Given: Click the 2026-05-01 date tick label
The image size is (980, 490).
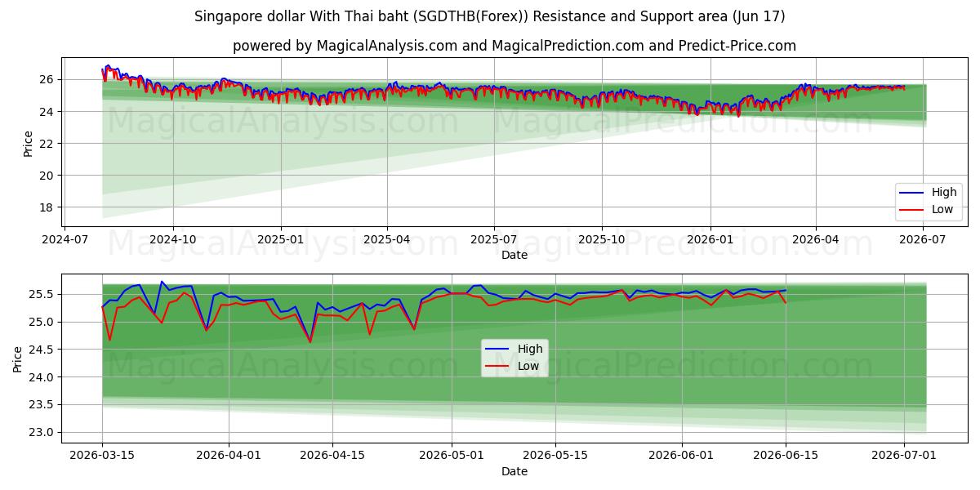Looking at the screenshot, I should pyautogui.click(x=452, y=456).
